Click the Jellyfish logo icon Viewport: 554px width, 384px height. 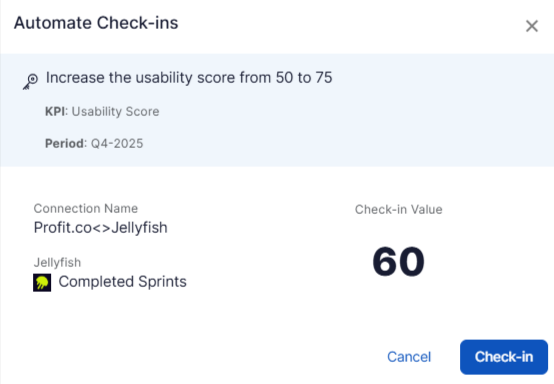[42, 282]
